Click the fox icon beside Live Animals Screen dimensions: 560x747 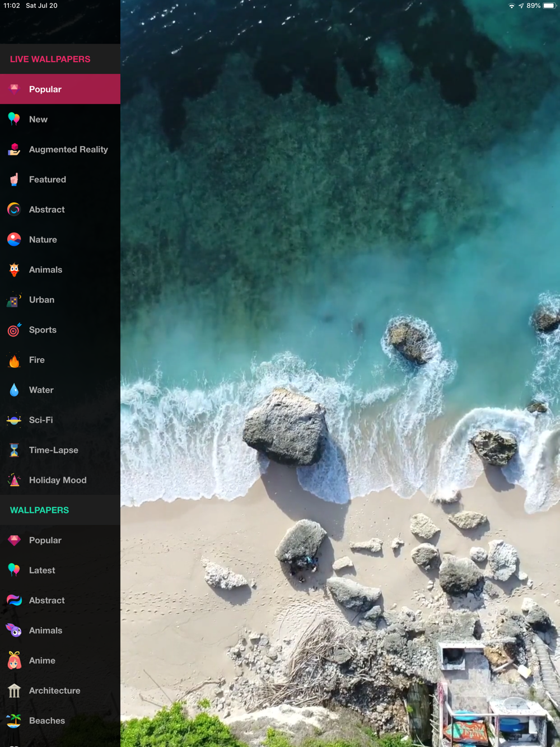point(14,269)
